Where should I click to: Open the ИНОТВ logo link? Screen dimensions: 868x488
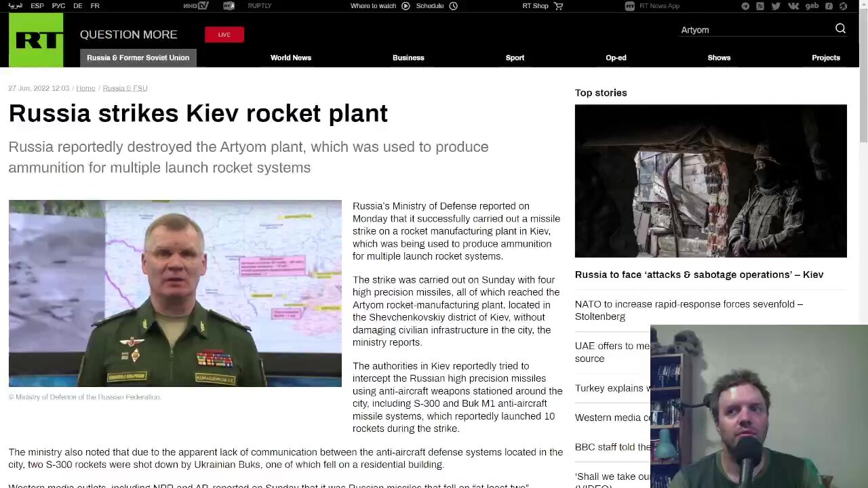point(196,6)
